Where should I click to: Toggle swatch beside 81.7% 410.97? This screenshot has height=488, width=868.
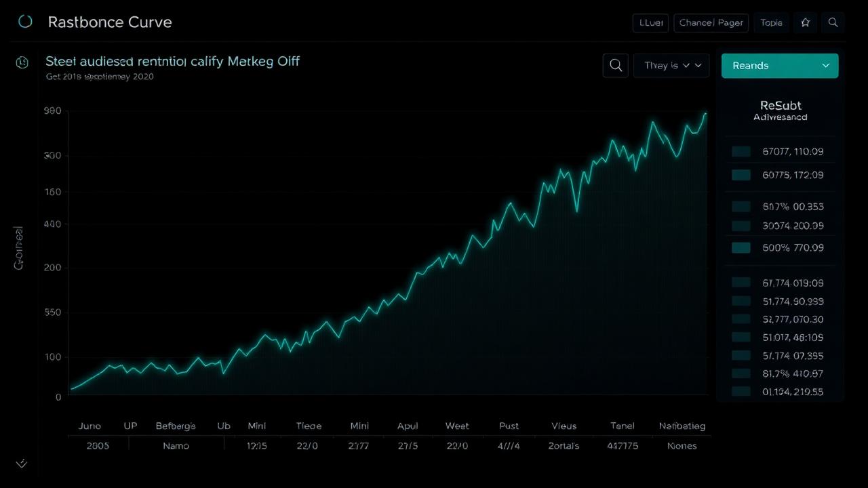click(x=741, y=373)
